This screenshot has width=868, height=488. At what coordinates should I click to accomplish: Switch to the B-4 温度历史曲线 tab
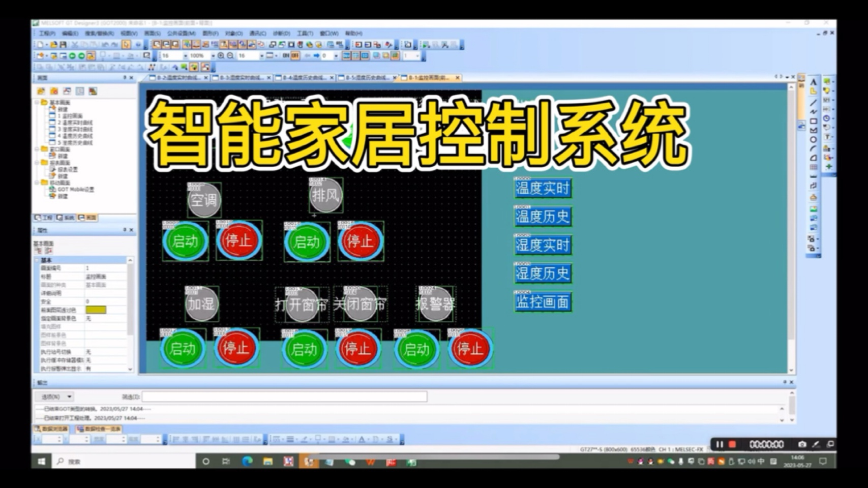tap(305, 78)
